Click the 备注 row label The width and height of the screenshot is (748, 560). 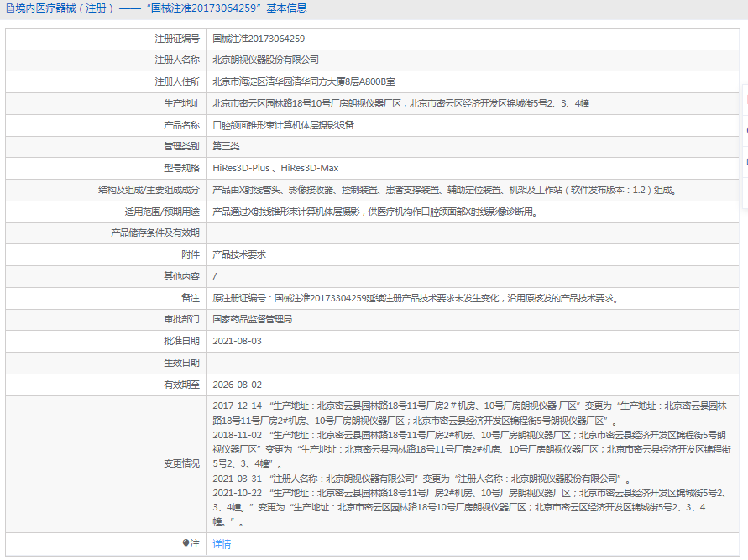(x=191, y=298)
